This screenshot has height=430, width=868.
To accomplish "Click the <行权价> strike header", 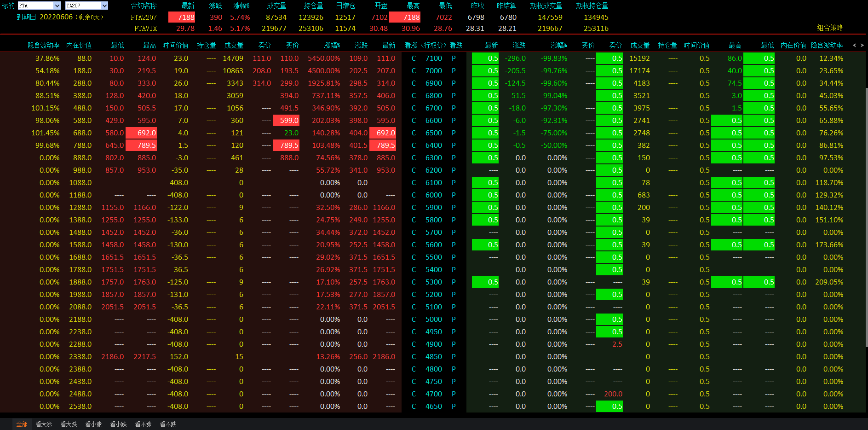I will tap(433, 45).
